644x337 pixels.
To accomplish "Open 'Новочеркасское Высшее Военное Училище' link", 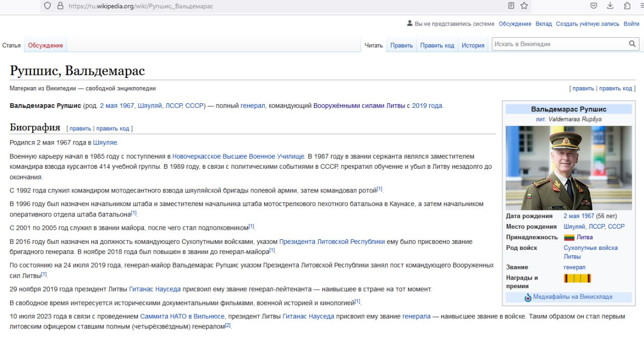I will tap(238, 156).
